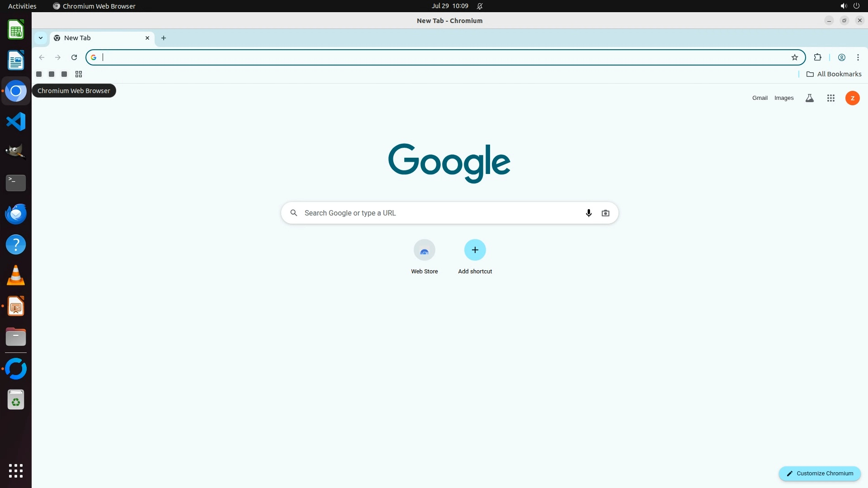Click the Customize Chromium button
This screenshot has height=488, width=868.
pos(819,473)
